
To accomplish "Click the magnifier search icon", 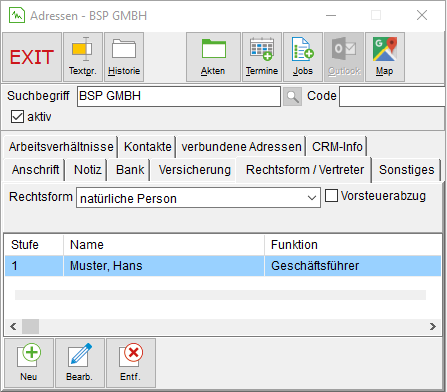I will pyautogui.click(x=292, y=97).
